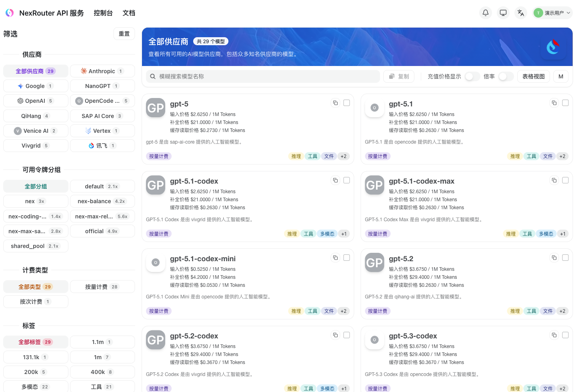The width and height of the screenshot is (576, 392).
Task: Click the banner's blue-and-red logo
Action: 553,47
